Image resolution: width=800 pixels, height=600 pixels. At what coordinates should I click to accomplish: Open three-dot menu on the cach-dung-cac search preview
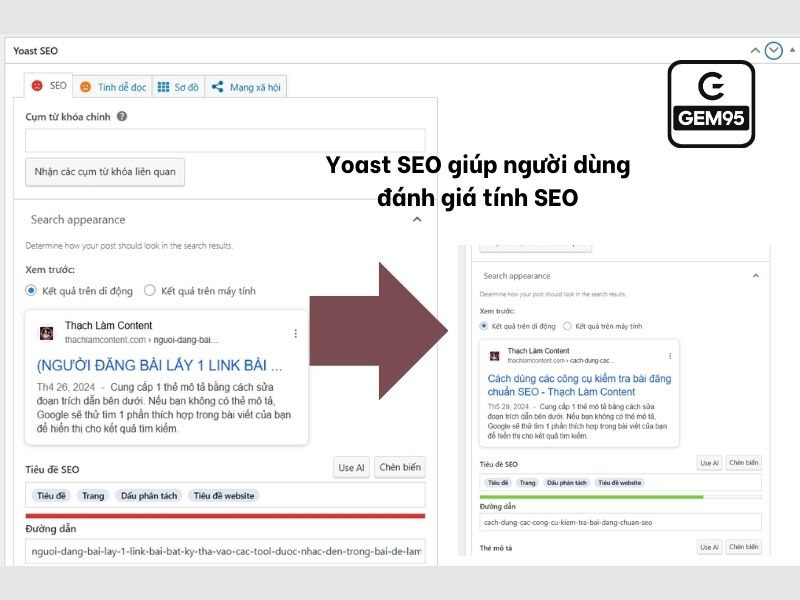pyautogui.click(x=670, y=356)
